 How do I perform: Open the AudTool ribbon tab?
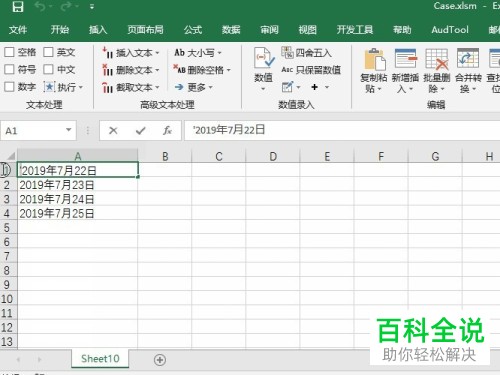tap(450, 30)
